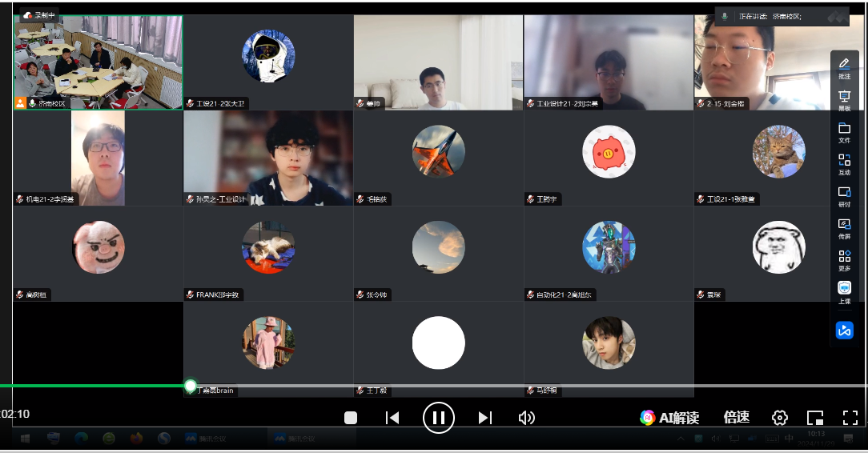
Task: Open the 批注 annotation tool
Action: click(844, 67)
